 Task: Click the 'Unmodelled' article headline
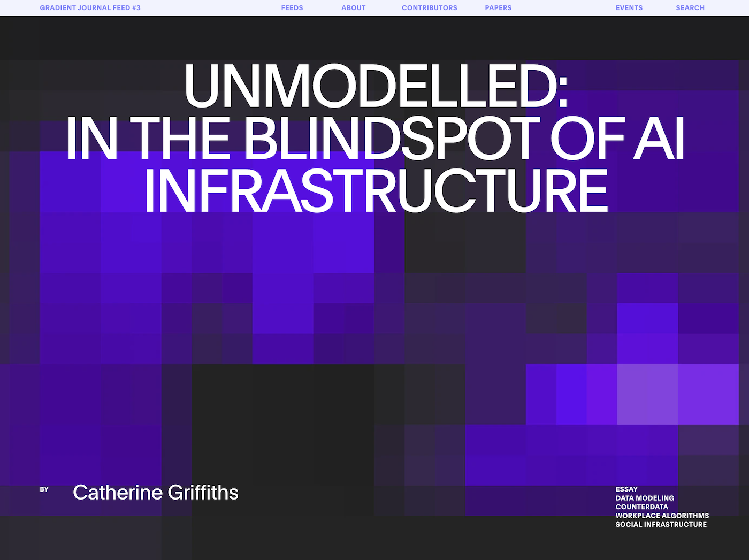[x=375, y=138]
